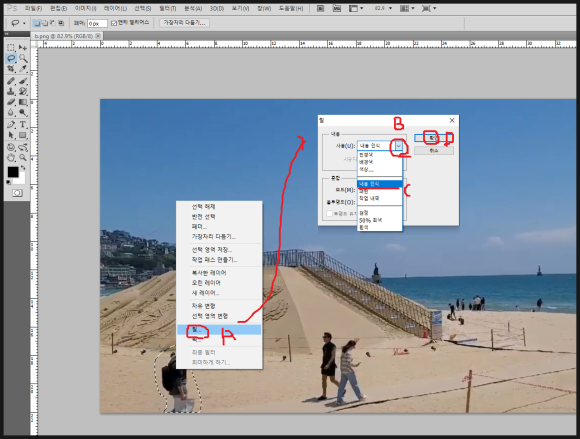Select the Move tool
Viewport: 580px width, 439px height.
point(23,47)
